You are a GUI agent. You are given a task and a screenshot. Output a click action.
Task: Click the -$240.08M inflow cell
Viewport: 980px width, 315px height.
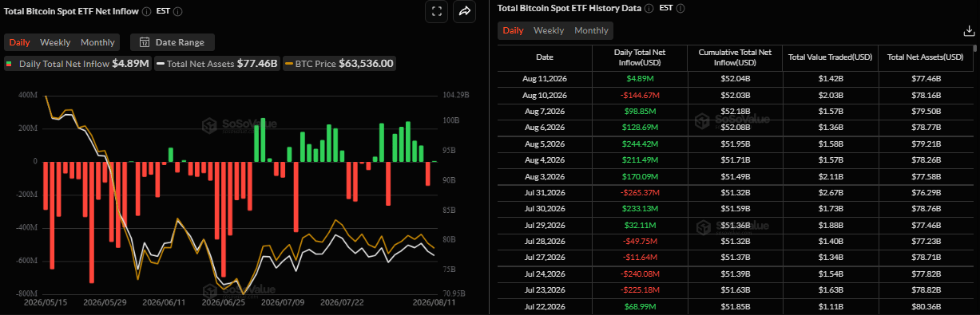[x=639, y=274]
